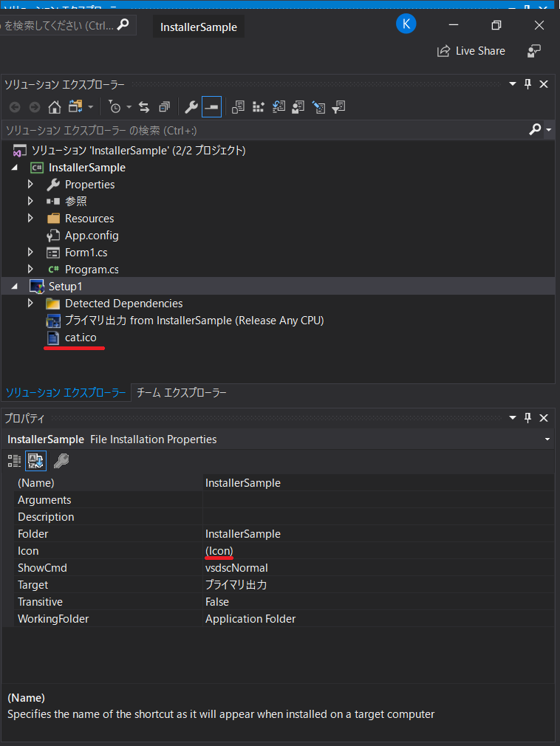Expand the Resources folder
The width and height of the screenshot is (560, 746).
point(30,219)
